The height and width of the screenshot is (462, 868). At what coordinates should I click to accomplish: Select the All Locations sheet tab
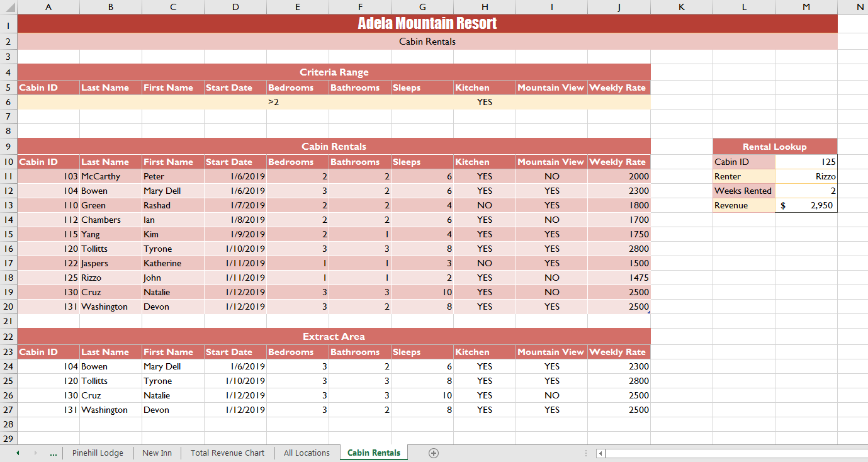[x=307, y=453]
